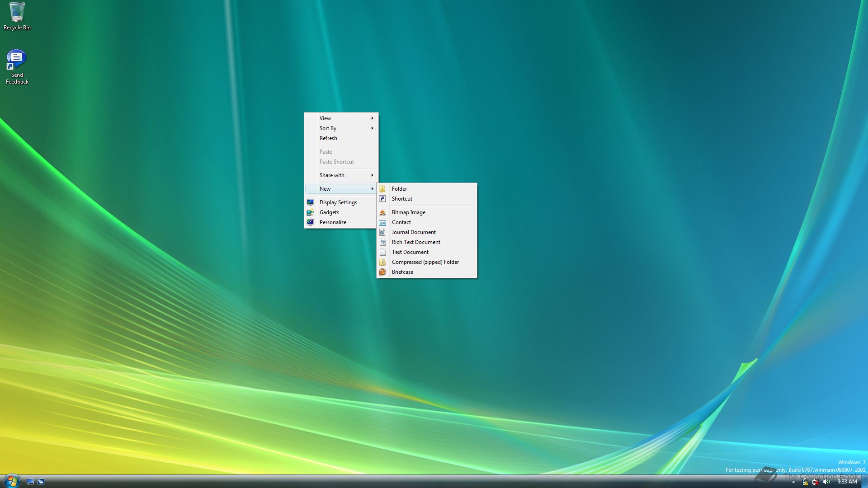Click the show desktop strip beside the clock
This screenshot has width=868, height=488.
pyautogui.click(x=864, y=482)
